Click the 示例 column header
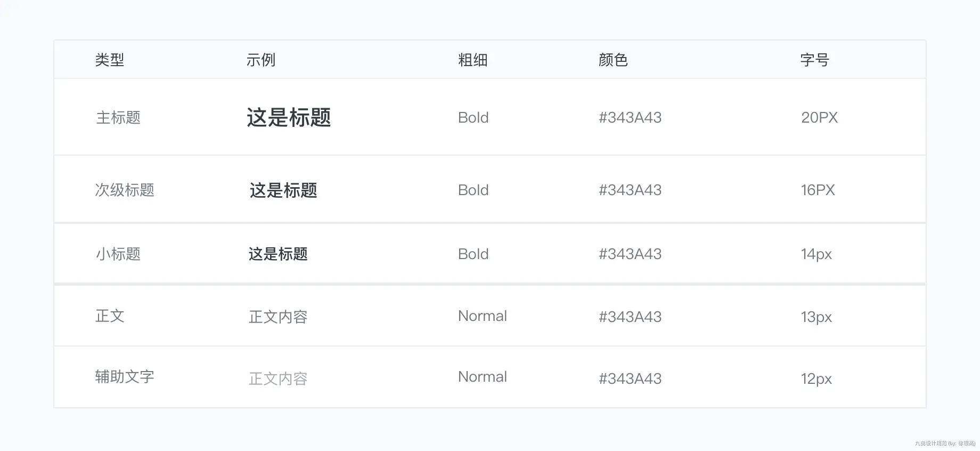This screenshot has height=451, width=980. [x=261, y=60]
